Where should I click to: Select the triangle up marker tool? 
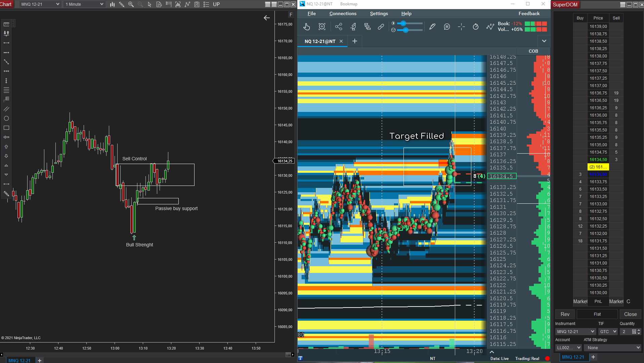pos(6,165)
